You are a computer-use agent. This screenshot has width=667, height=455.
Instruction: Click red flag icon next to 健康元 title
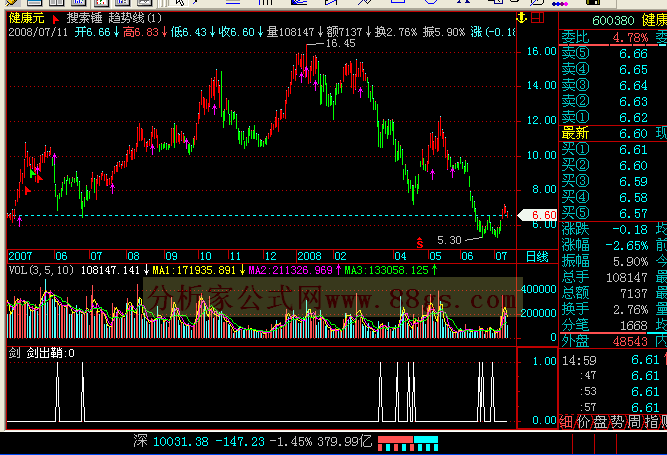point(55,19)
